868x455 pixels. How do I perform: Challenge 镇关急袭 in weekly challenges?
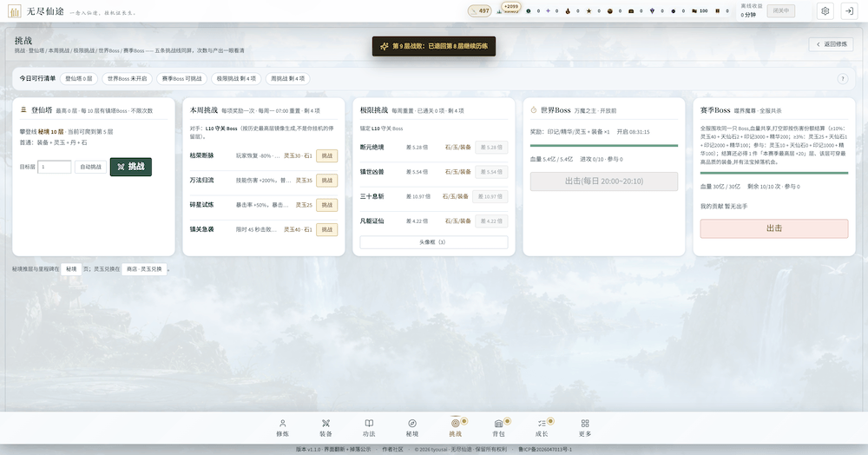pos(326,229)
